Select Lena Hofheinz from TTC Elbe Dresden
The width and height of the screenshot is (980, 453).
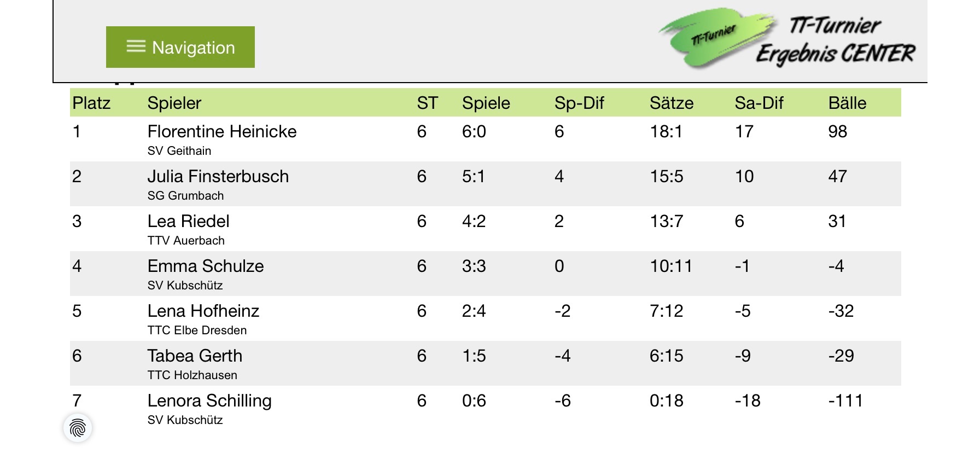point(203,311)
